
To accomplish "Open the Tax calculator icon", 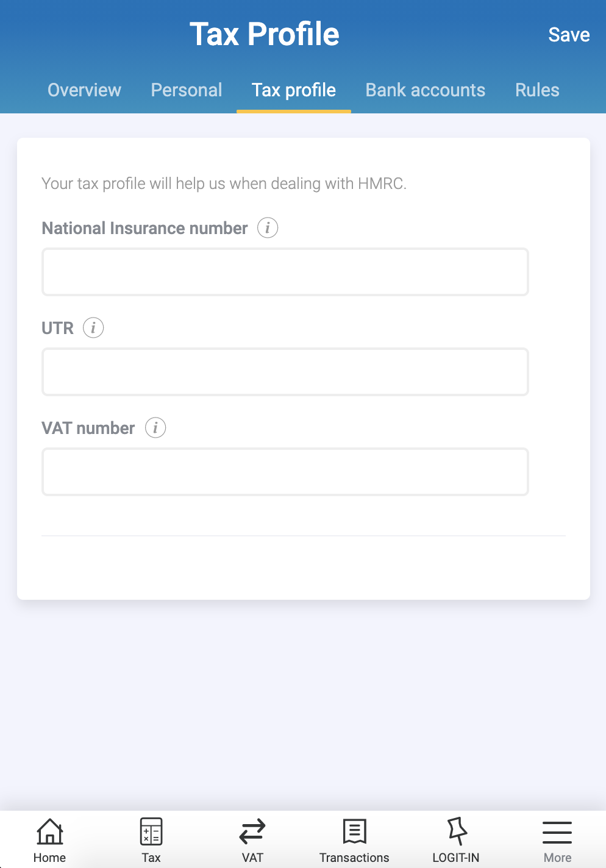I will [x=151, y=832].
